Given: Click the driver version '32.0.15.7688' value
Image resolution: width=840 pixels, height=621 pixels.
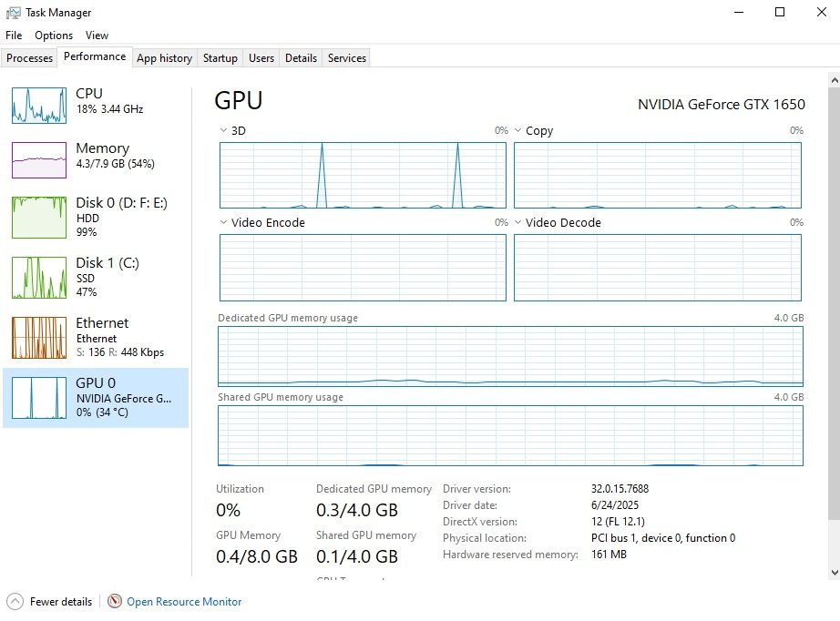Looking at the screenshot, I should pyautogui.click(x=620, y=489).
